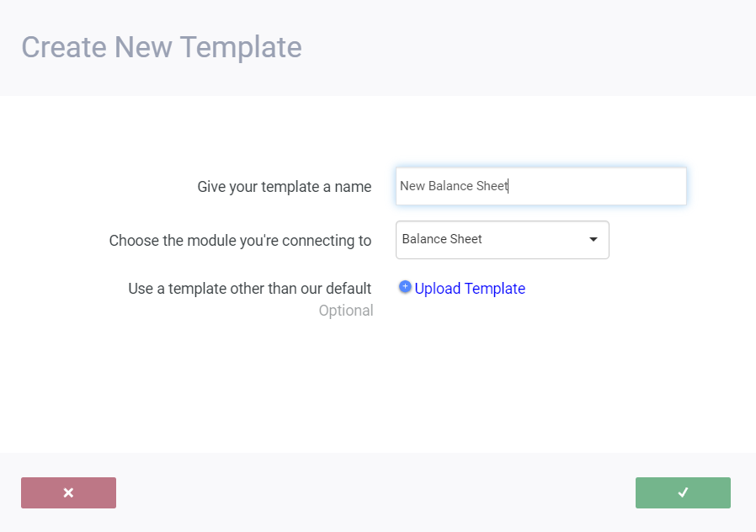This screenshot has height=532, width=756.
Task: Click the white X icon on the red button
Action: tap(68, 492)
